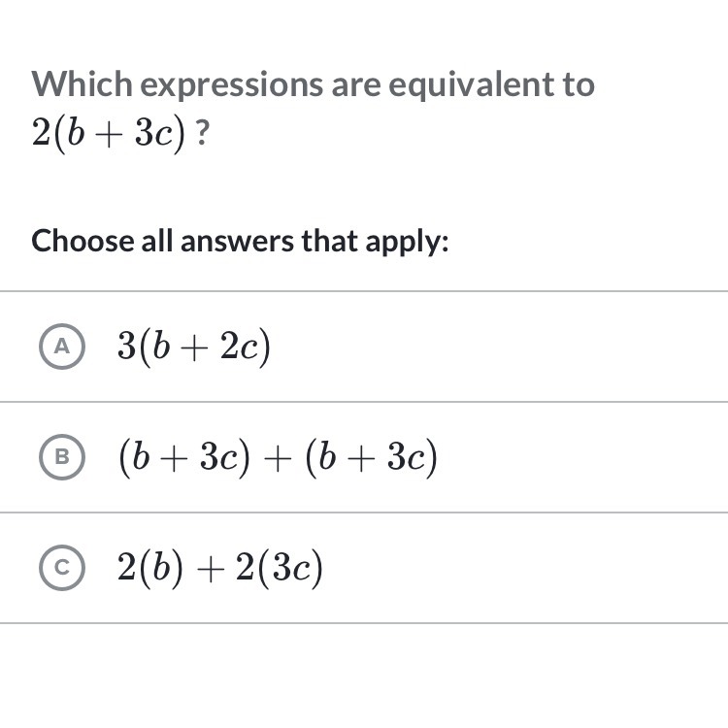Click the question mark after 2(b + 3c)

[x=203, y=133]
